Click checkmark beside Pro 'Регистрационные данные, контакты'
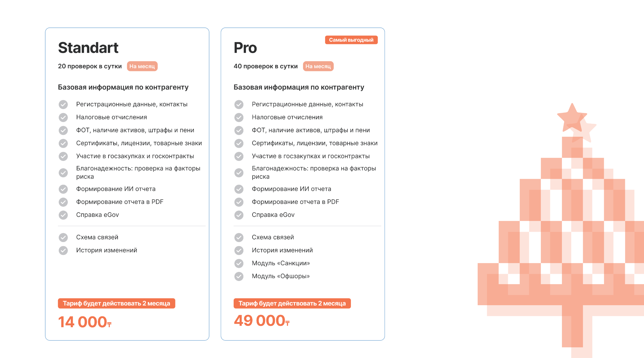This screenshot has height=358, width=644. pos(239,104)
